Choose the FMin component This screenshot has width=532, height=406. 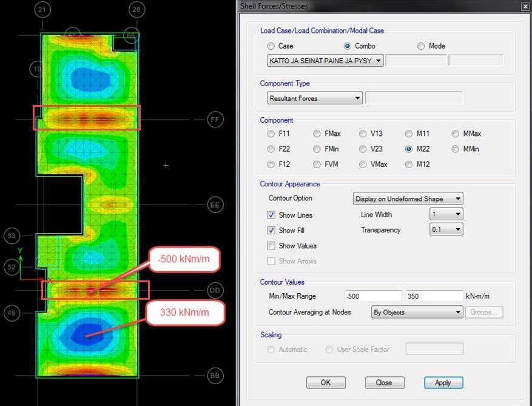pos(317,149)
